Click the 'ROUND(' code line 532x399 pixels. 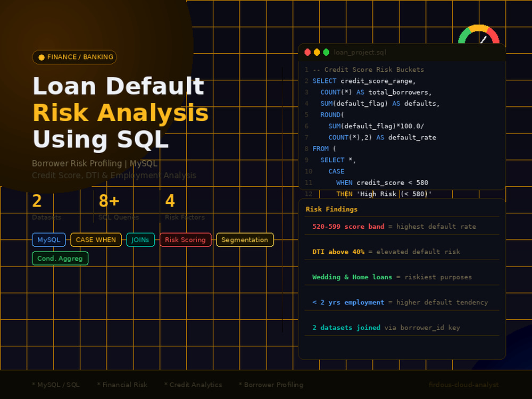click(332, 115)
